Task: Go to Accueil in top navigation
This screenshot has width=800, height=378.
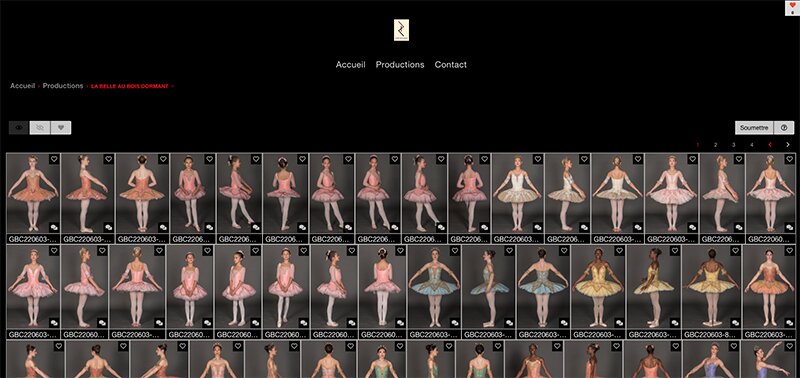Action: (x=351, y=65)
